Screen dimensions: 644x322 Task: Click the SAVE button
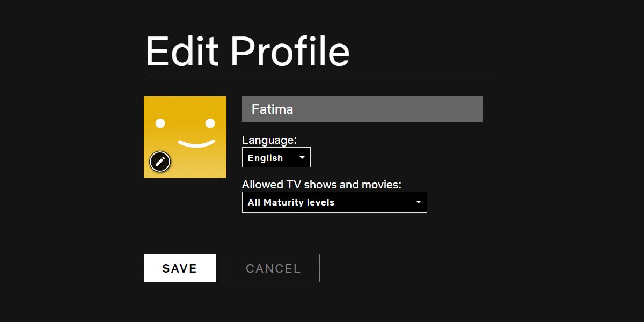pos(179,268)
